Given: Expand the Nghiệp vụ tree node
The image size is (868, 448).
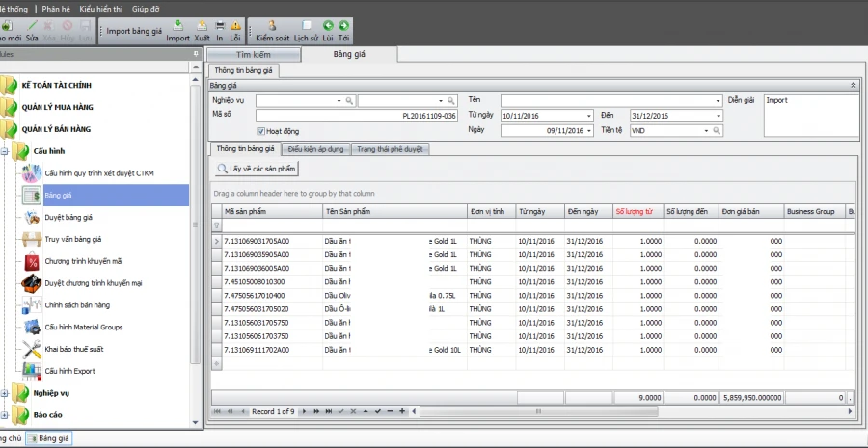Looking at the screenshot, I should 5,393.
